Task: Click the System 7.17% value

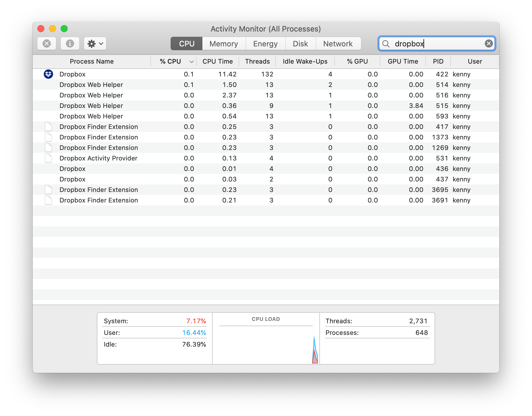Action: point(196,321)
